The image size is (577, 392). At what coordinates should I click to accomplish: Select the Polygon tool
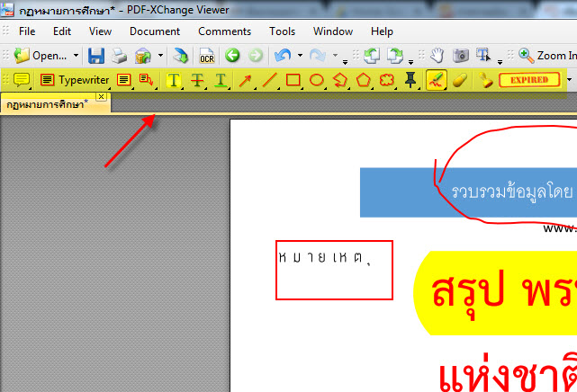(x=363, y=80)
